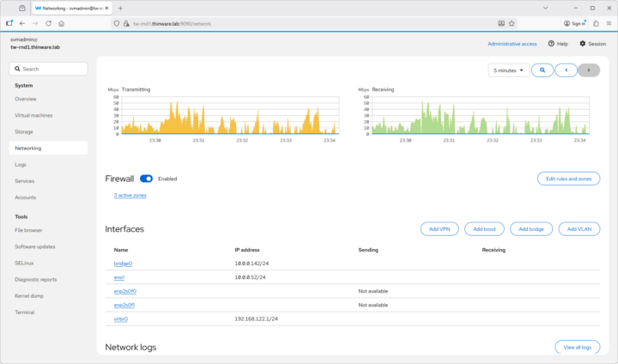Open Terminal from the Tools section

pos(25,312)
